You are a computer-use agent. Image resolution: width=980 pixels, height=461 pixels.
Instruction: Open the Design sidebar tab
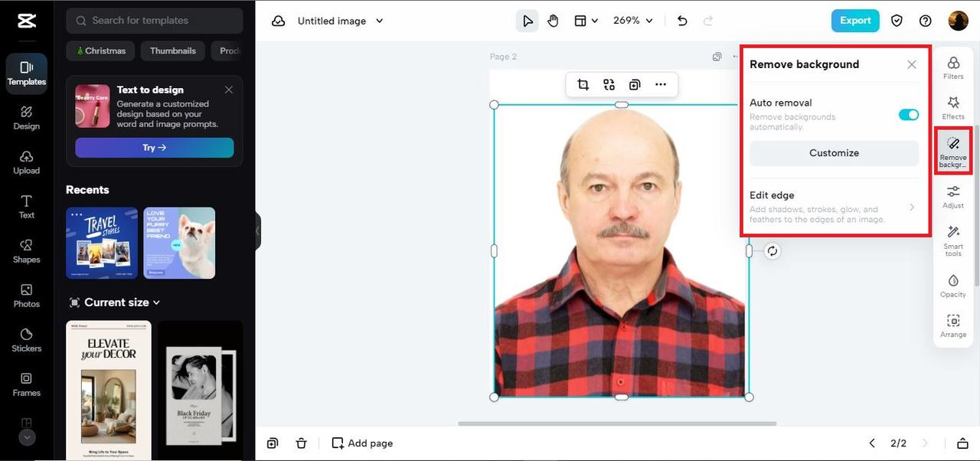click(x=27, y=118)
